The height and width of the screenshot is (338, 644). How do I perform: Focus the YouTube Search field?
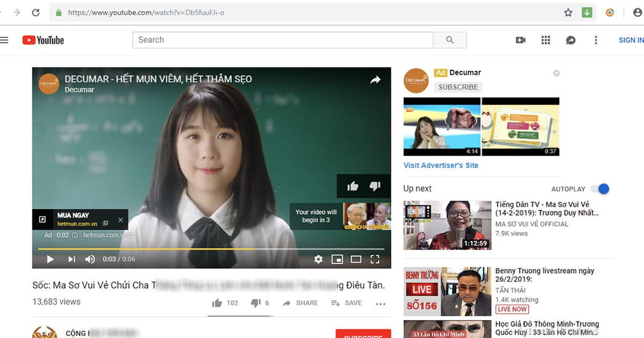pyautogui.click(x=283, y=40)
